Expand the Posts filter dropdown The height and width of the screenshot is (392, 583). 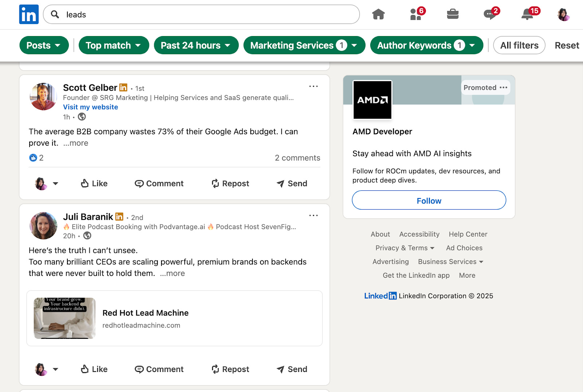coord(44,45)
